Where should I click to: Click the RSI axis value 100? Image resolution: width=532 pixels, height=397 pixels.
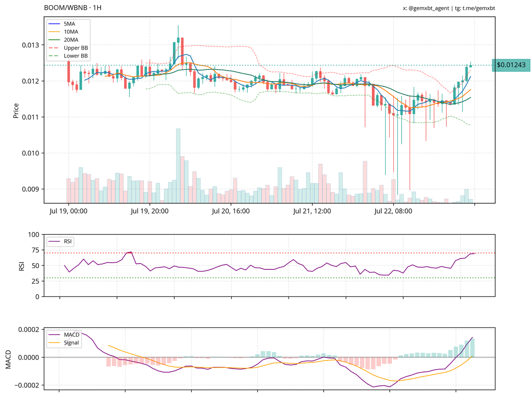point(34,234)
